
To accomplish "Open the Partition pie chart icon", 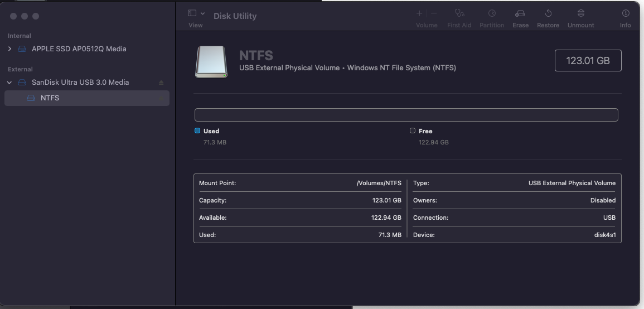I will coord(492,13).
